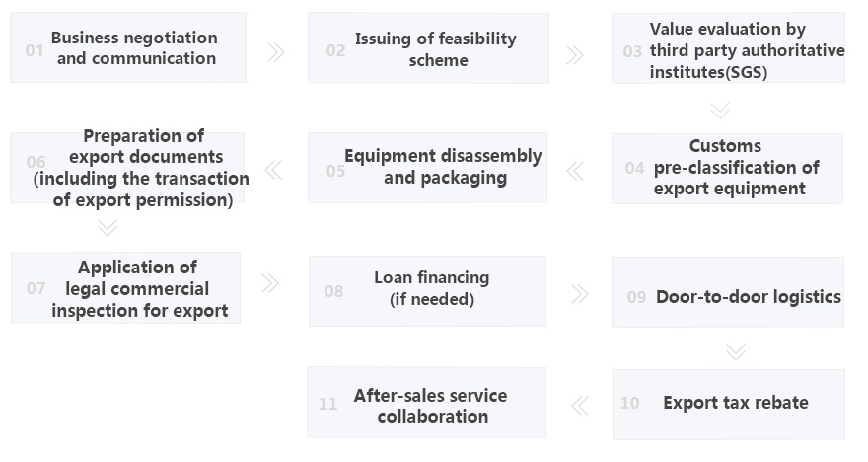Click the down arrow below Preparation of export documents

108,227
